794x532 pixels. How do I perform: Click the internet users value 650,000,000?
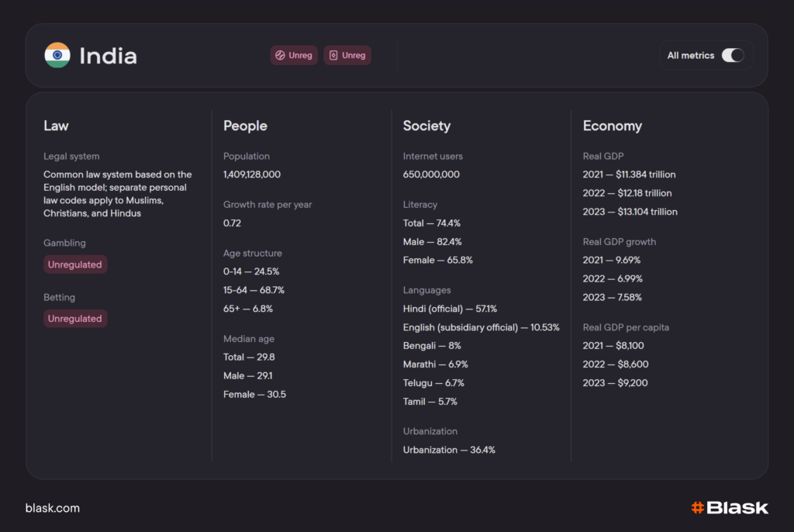click(x=431, y=174)
